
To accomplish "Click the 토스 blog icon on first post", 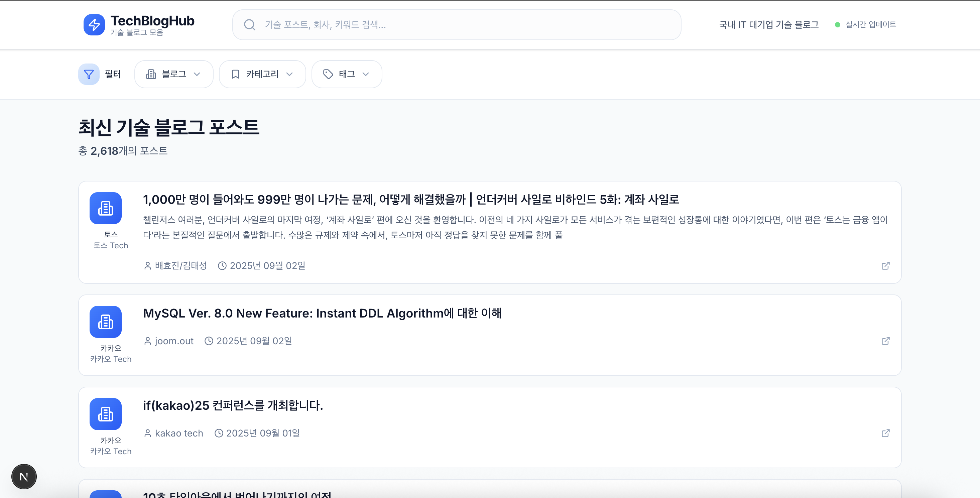I will tap(105, 208).
